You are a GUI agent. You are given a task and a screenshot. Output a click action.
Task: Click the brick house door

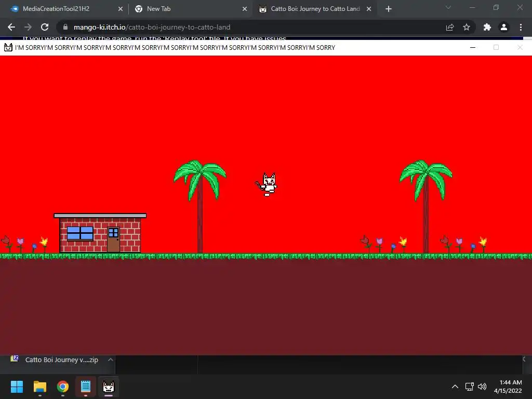click(x=113, y=240)
